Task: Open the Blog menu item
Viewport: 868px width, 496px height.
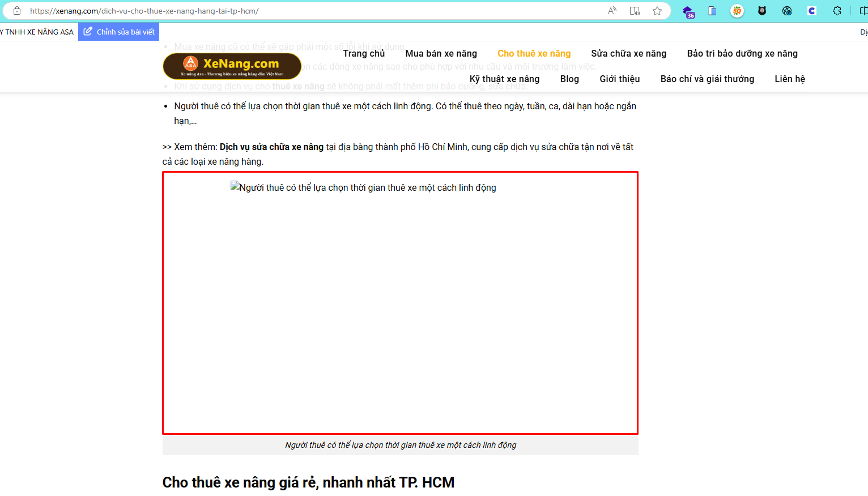Action: (569, 79)
